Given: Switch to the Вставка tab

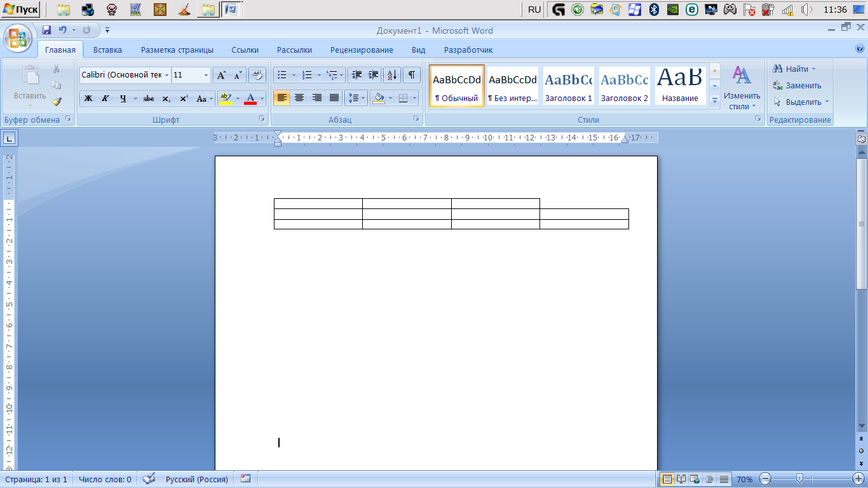Looking at the screenshot, I should (107, 50).
